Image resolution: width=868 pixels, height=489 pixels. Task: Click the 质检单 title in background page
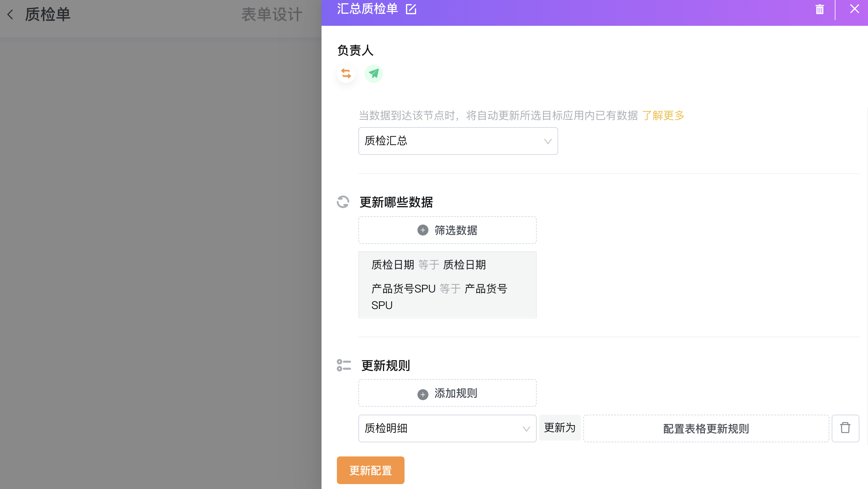pyautogui.click(x=48, y=14)
